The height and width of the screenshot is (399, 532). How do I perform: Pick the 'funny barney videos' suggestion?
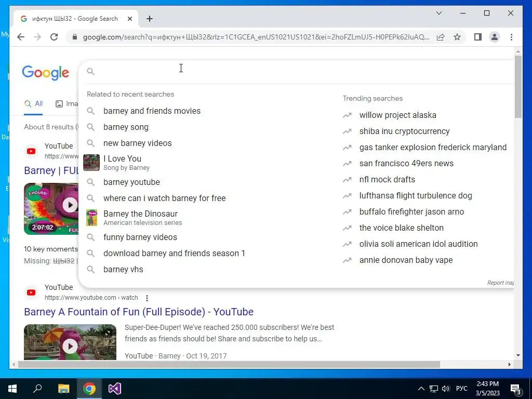140,237
